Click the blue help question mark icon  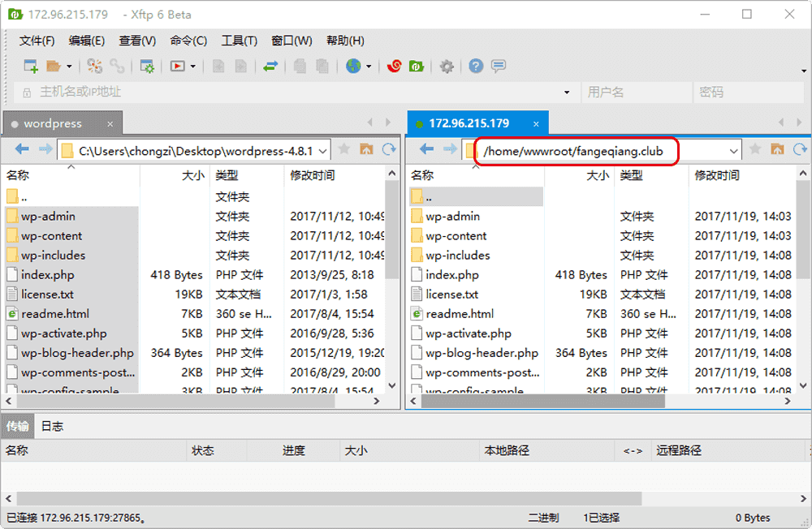point(476,67)
